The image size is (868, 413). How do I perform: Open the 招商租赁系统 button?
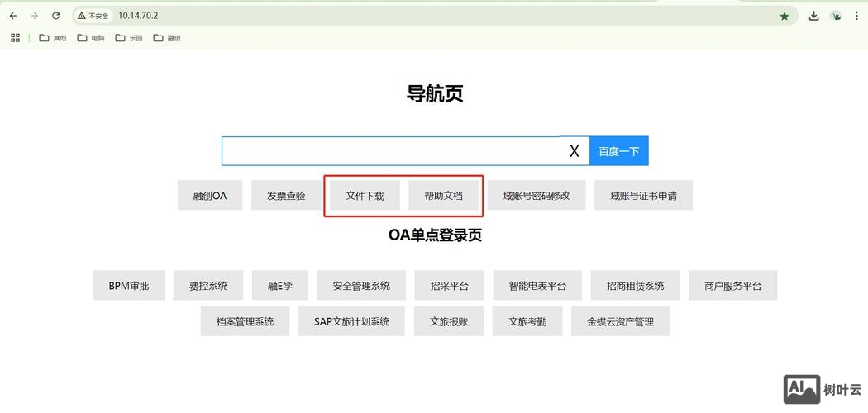[x=636, y=285]
